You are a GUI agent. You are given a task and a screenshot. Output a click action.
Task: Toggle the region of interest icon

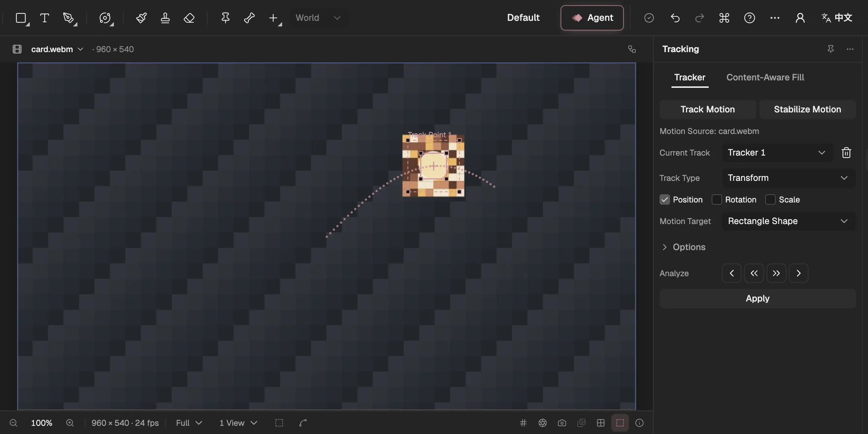(279, 423)
